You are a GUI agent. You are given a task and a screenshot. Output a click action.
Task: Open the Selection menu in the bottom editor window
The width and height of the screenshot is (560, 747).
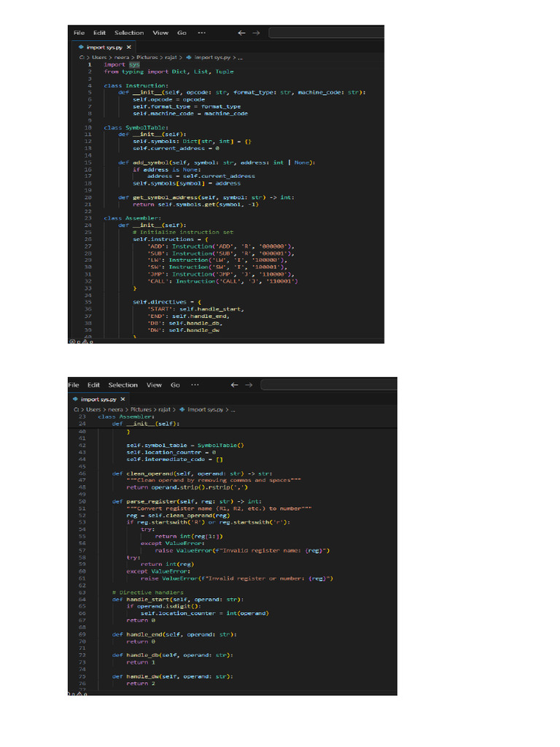[122, 385]
